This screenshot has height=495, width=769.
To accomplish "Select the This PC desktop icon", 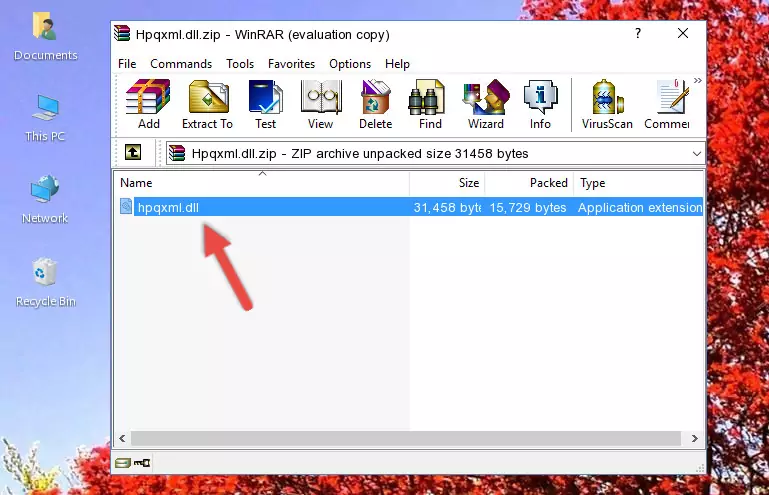I will [45, 118].
